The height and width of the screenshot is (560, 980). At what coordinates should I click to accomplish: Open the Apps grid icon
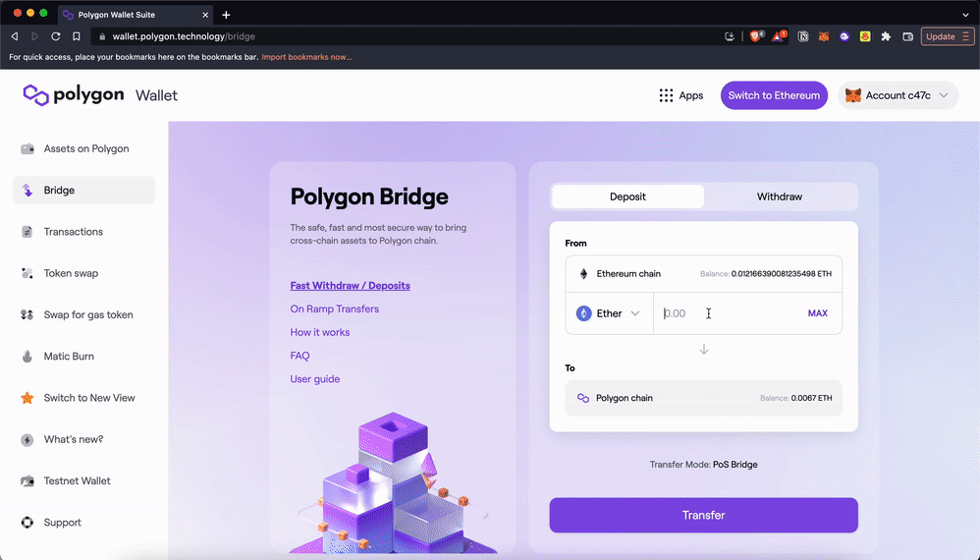666,95
